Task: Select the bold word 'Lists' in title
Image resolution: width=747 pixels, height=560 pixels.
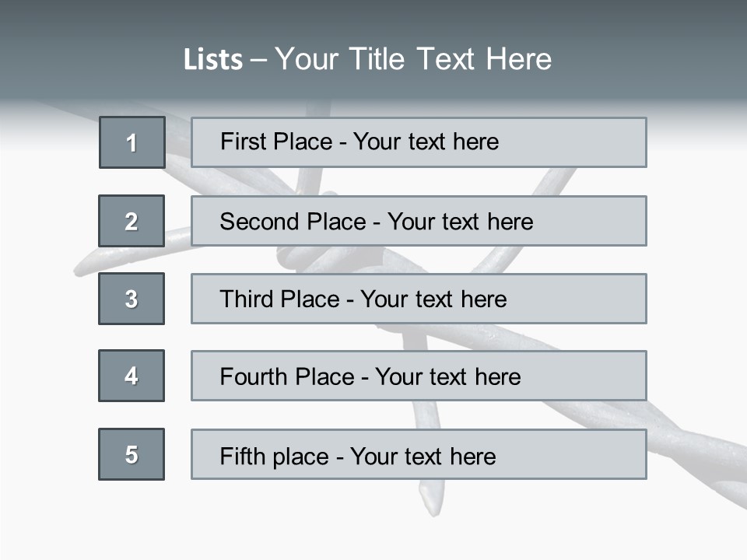Action: [x=212, y=60]
